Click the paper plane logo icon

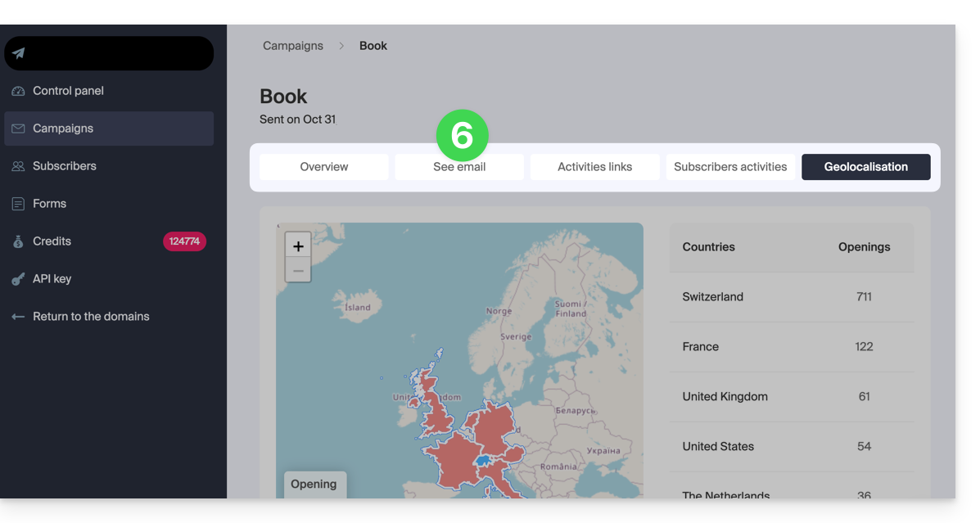coord(18,53)
